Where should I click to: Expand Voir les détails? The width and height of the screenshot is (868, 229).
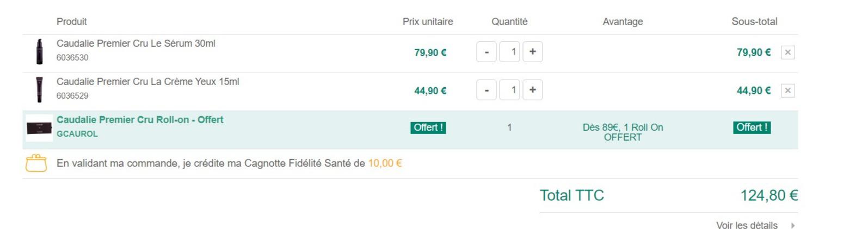point(747,225)
